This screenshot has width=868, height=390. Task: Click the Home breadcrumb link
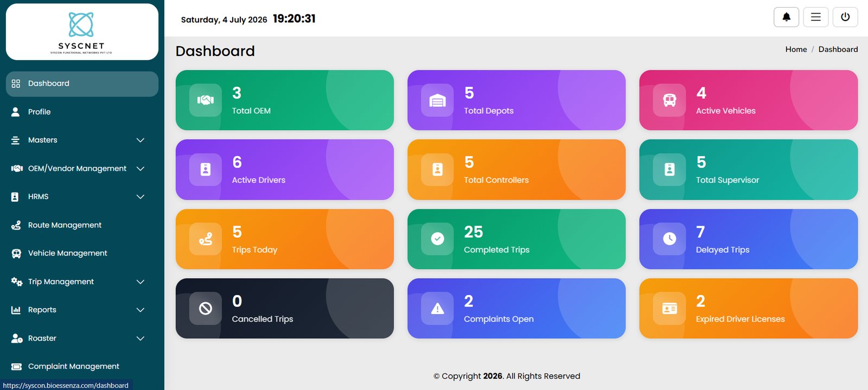(796, 49)
